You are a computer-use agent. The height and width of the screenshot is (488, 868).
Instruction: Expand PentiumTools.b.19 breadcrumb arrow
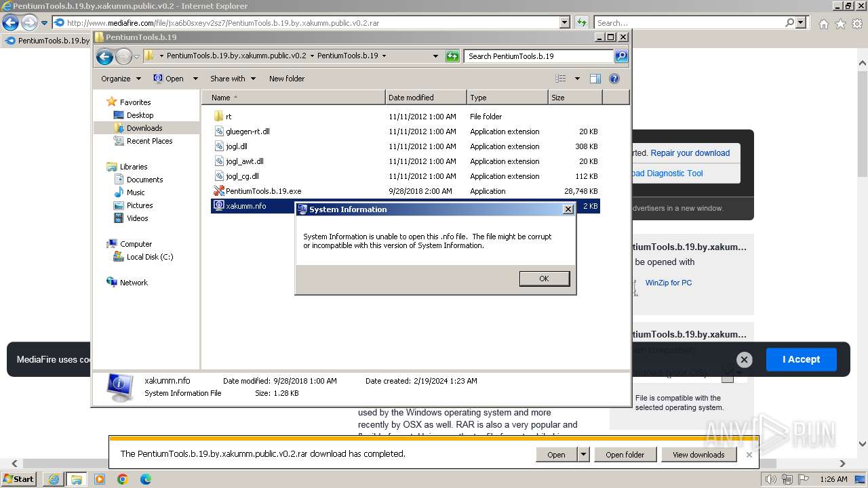coord(384,56)
